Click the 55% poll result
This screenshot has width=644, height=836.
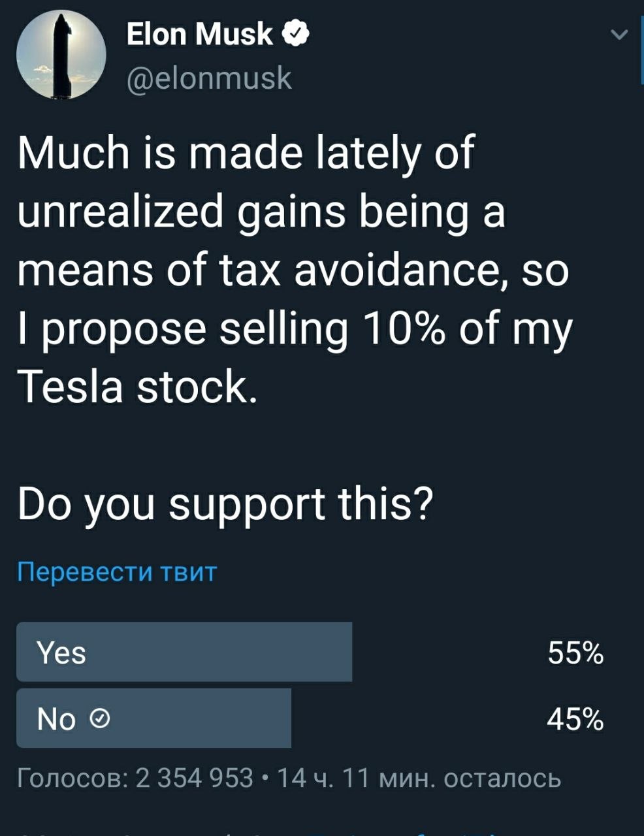(575, 652)
